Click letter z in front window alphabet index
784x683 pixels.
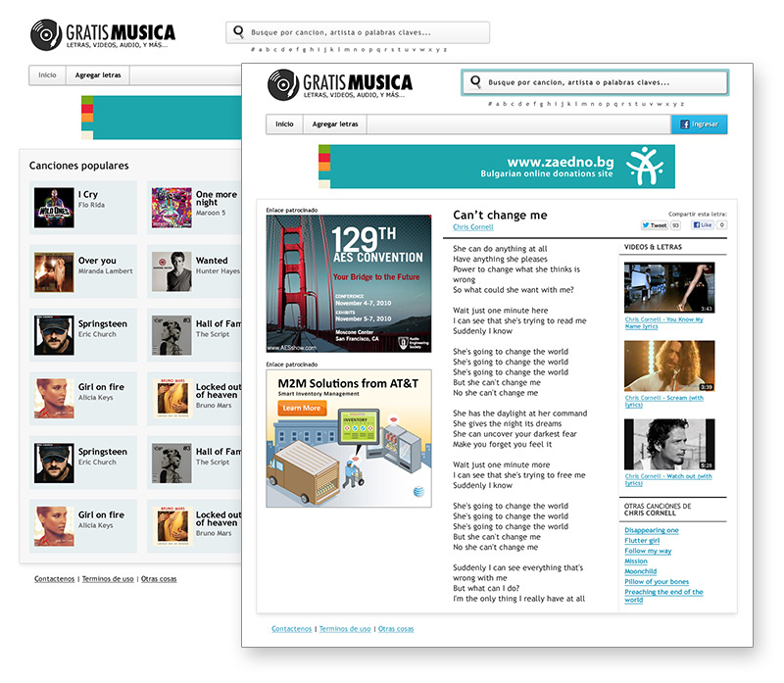click(682, 104)
